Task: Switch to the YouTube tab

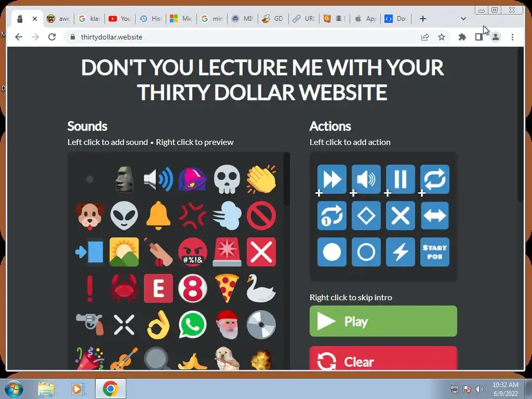Action: tap(120, 19)
